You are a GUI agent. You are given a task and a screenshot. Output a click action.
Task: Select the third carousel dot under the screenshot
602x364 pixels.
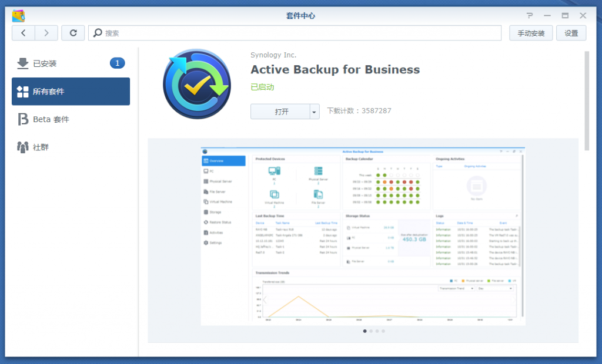pyautogui.click(x=377, y=331)
